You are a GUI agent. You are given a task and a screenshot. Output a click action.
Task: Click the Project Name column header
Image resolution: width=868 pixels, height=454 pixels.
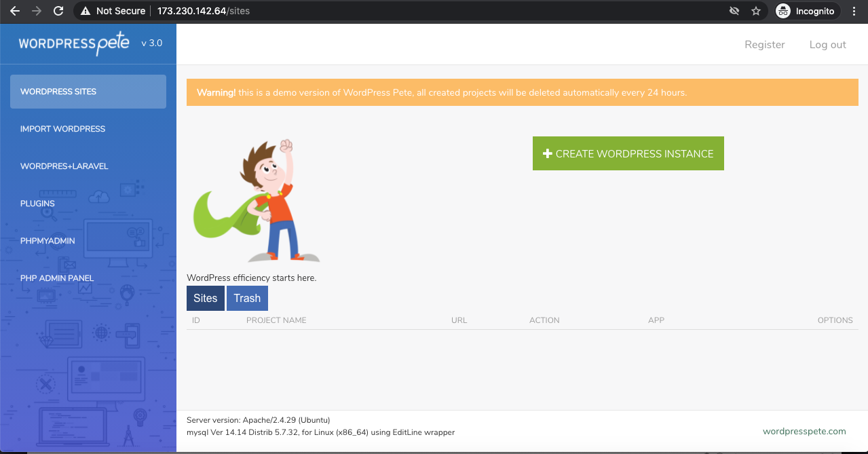point(276,320)
